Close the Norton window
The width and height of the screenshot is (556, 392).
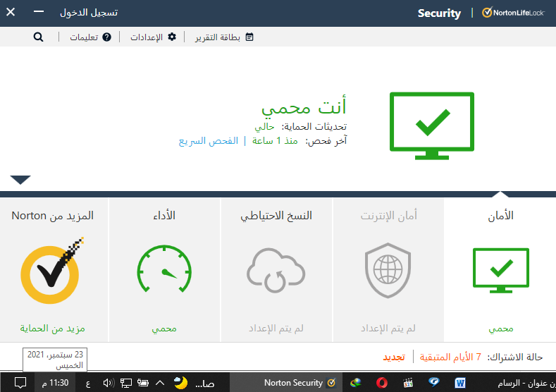coord(11,12)
